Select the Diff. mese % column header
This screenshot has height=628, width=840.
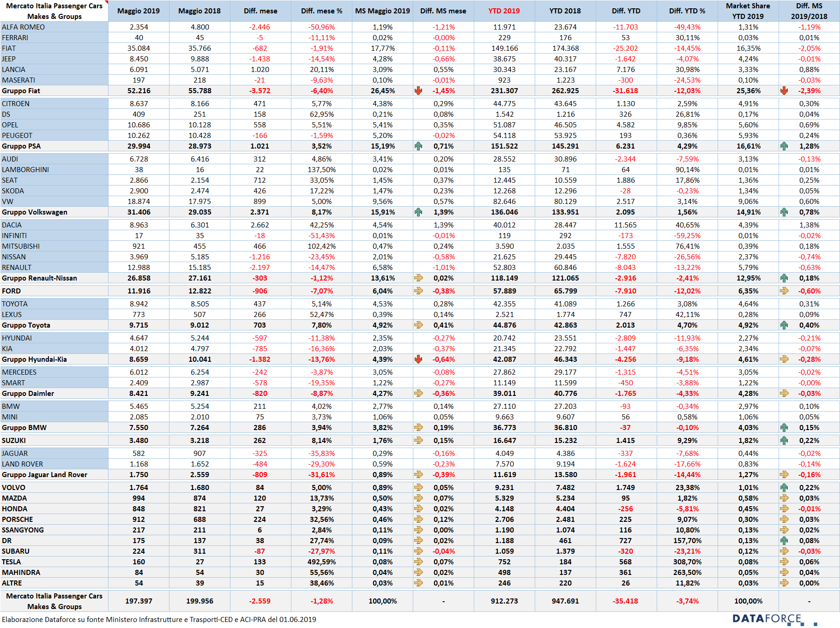[x=321, y=11]
